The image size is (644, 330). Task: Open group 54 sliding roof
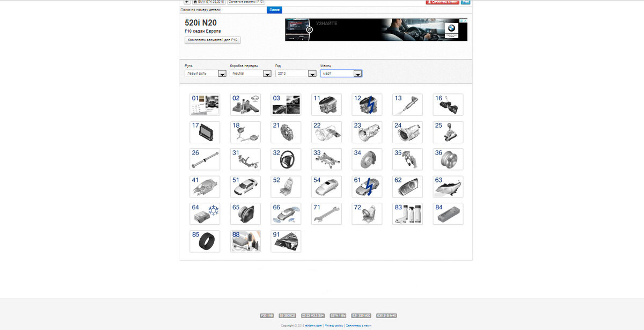click(326, 187)
